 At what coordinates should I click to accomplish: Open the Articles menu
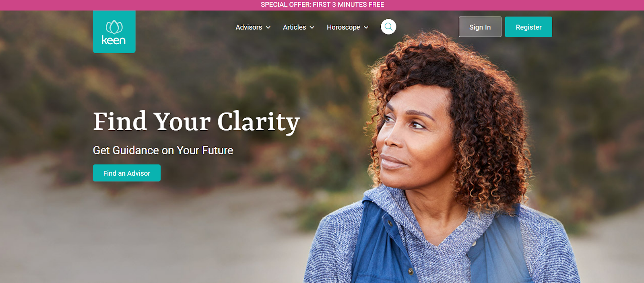[x=299, y=27]
